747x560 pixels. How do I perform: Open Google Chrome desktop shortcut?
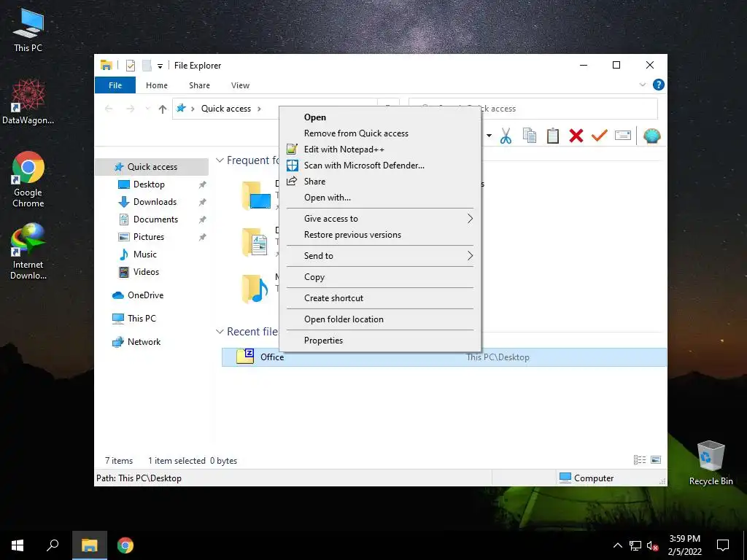28,179
